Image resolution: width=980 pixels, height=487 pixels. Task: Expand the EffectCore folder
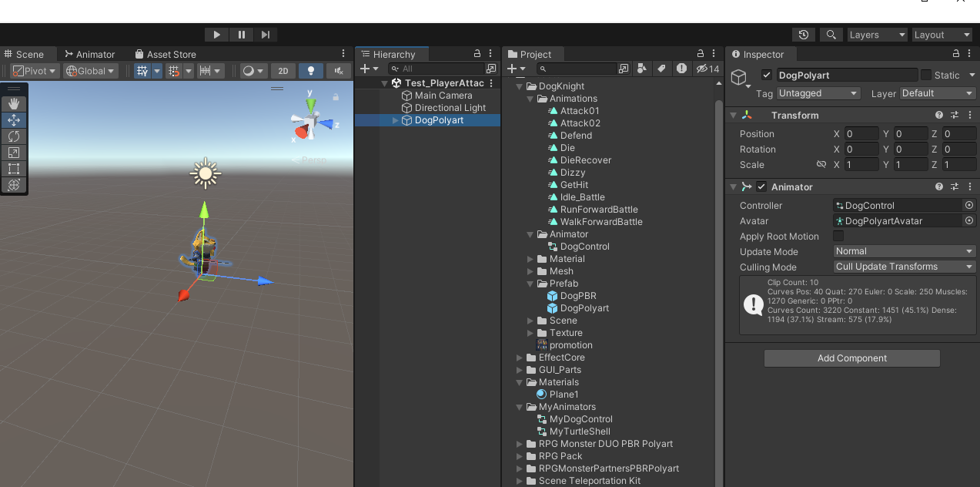pyautogui.click(x=520, y=358)
